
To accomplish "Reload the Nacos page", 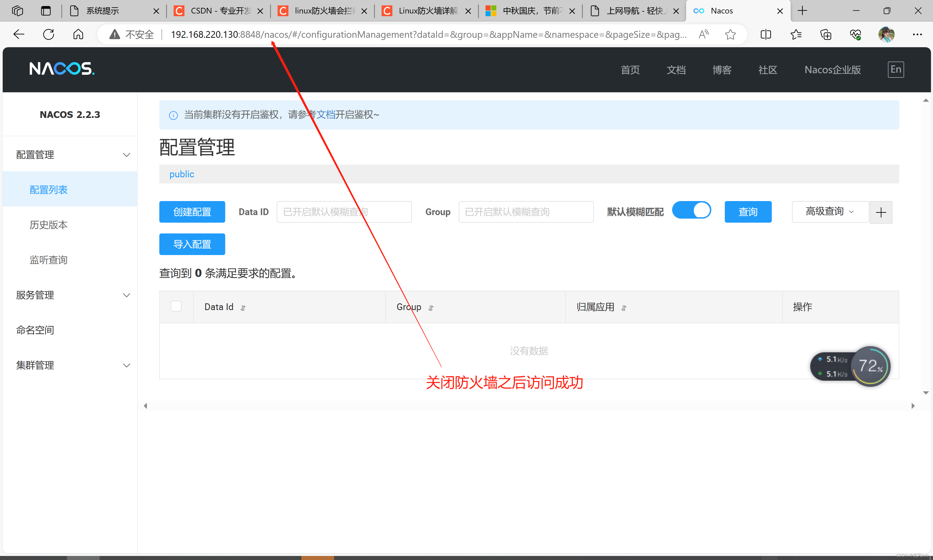I will pos(48,34).
